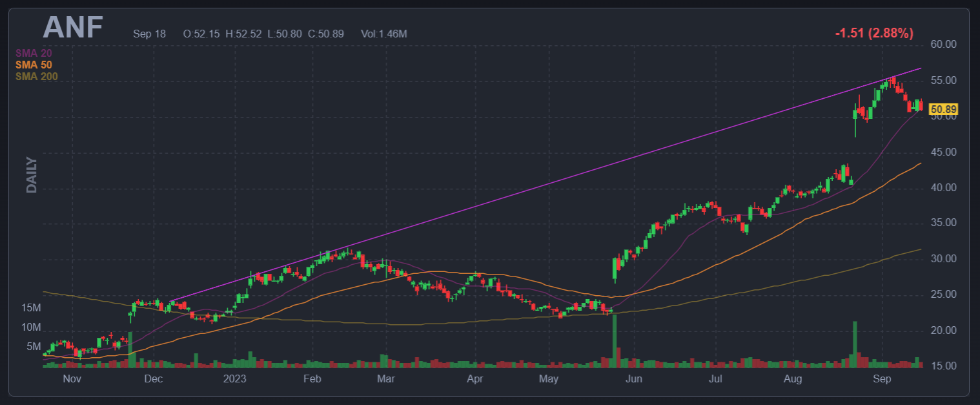Click the tallest volume bar in late May

coord(615,341)
